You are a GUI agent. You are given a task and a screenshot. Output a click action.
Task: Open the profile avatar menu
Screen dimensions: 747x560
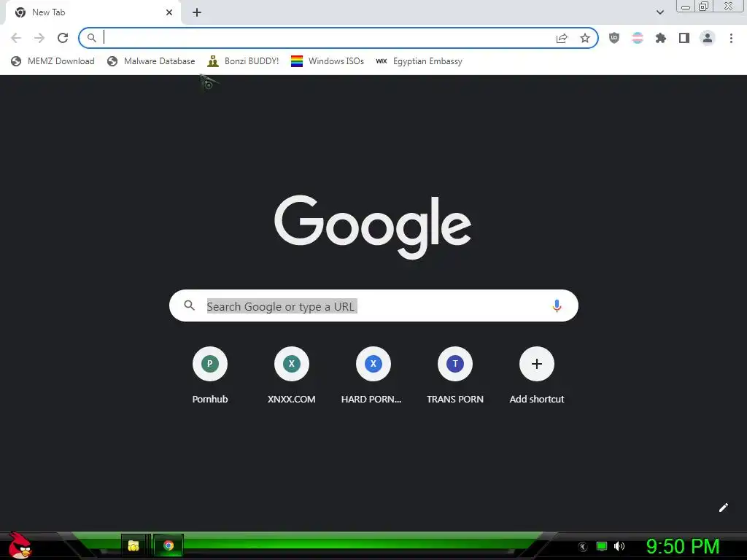(x=708, y=38)
